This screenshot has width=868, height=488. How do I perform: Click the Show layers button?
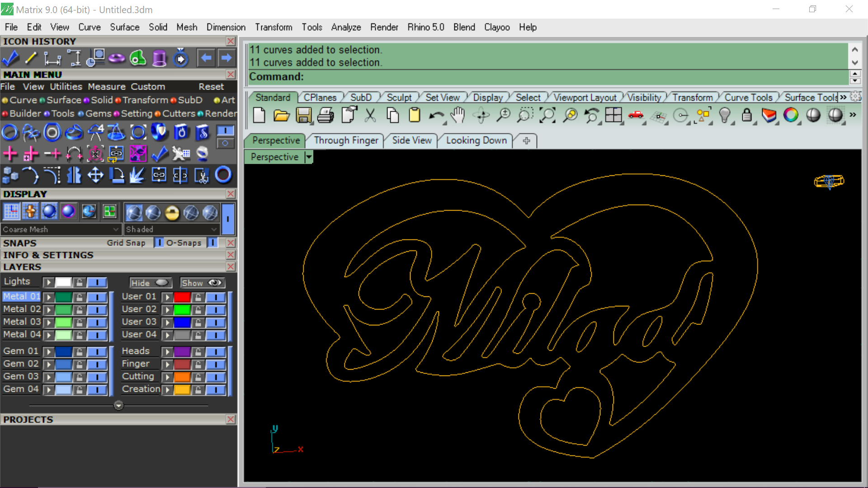202,283
